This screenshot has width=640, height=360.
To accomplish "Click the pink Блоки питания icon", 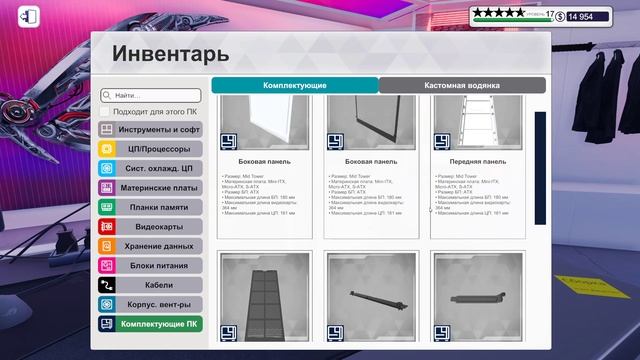I will pyautogui.click(x=107, y=265).
